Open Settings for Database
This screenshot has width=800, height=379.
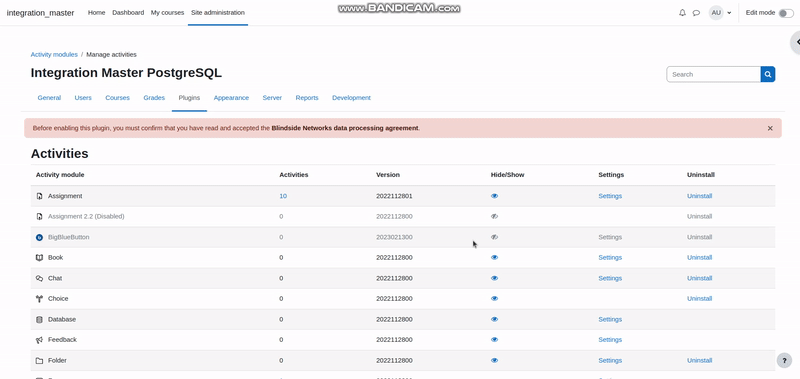610,319
